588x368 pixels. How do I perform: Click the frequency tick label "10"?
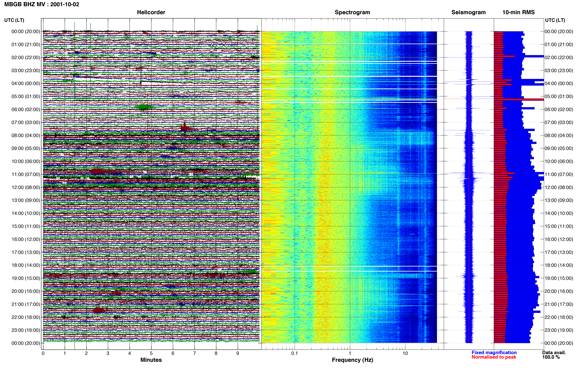[405, 353]
